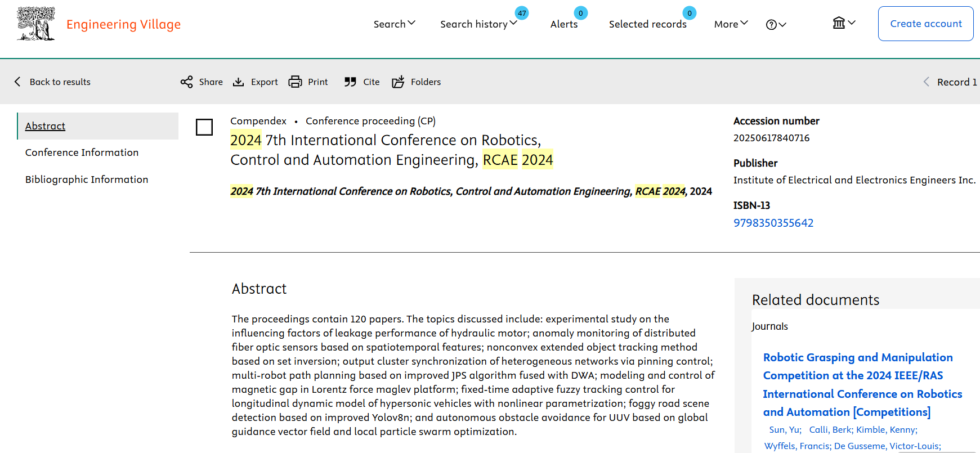The image size is (980, 453).
Task: Click author link De Gusseme, Victor-Louis
Action: pyautogui.click(x=888, y=446)
